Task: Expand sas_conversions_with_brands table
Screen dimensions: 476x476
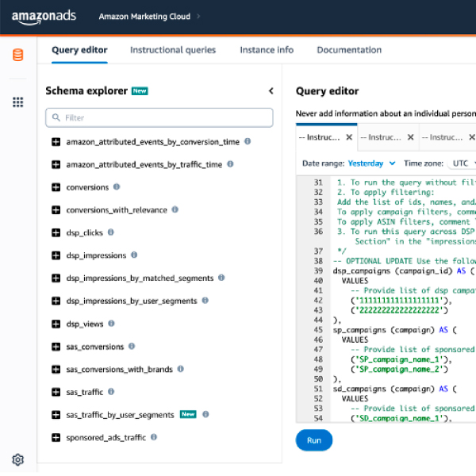Action: click(x=56, y=370)
